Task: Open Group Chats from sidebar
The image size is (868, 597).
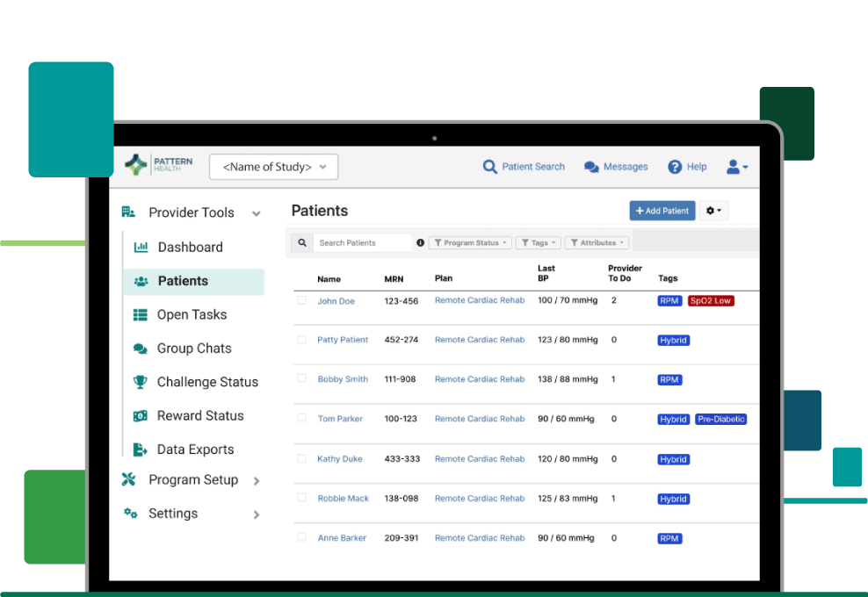Action: point(193,349)
